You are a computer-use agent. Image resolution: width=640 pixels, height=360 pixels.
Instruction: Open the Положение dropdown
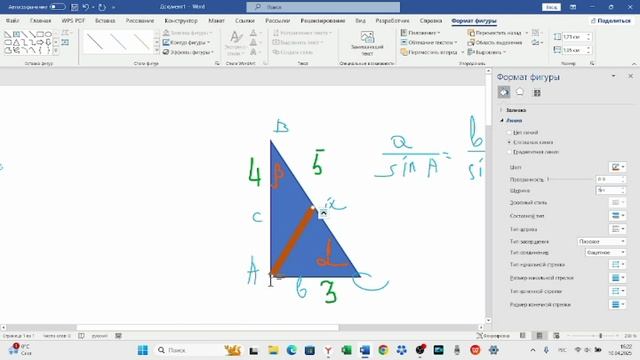tap(420, 33)
